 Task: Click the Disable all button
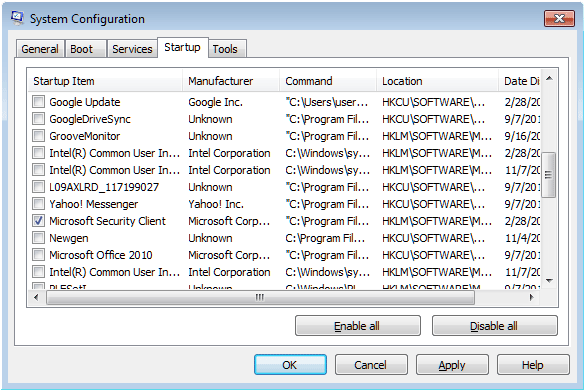[495, 326]
